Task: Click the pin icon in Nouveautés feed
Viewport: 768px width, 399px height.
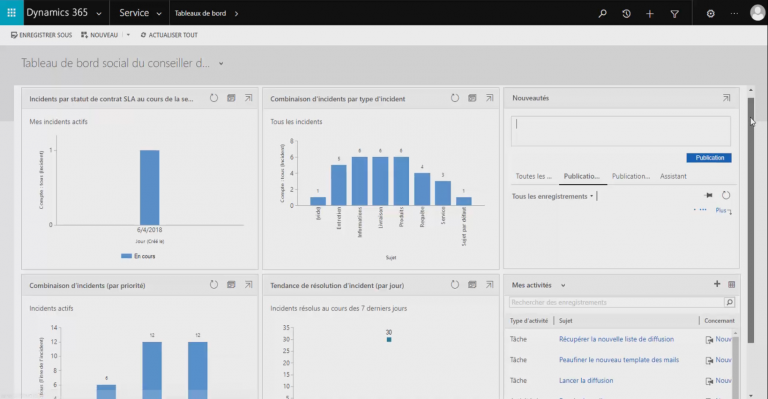Action: (x=708, y=195)
